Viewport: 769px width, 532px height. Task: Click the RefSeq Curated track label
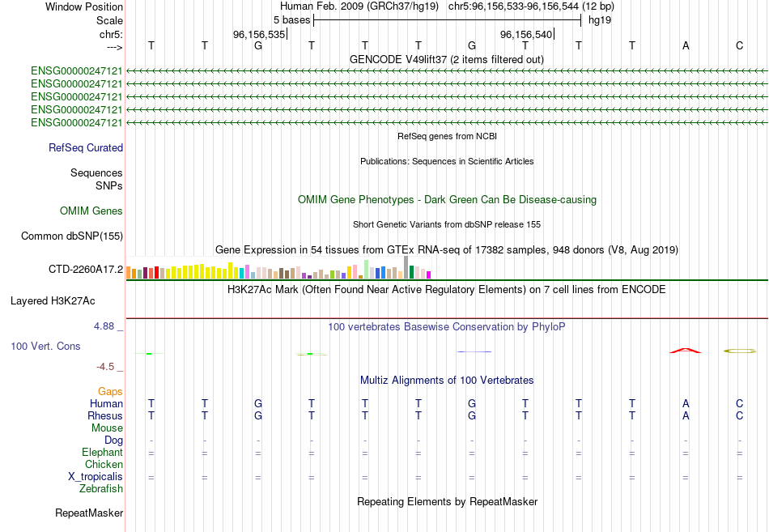coord(86,147)
